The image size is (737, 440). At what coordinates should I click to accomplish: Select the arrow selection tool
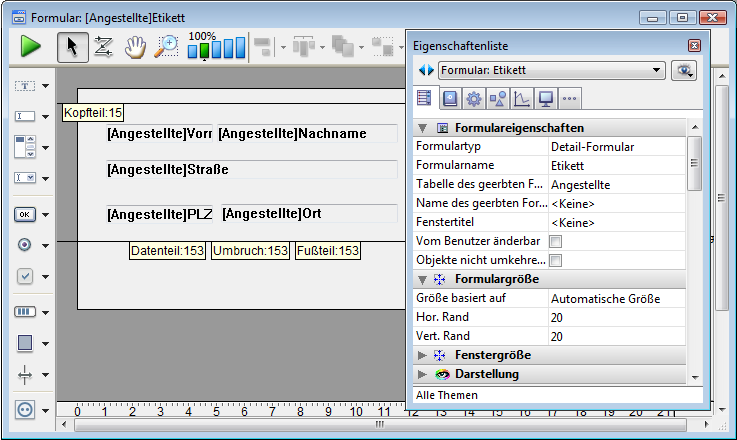pos(71,46)
